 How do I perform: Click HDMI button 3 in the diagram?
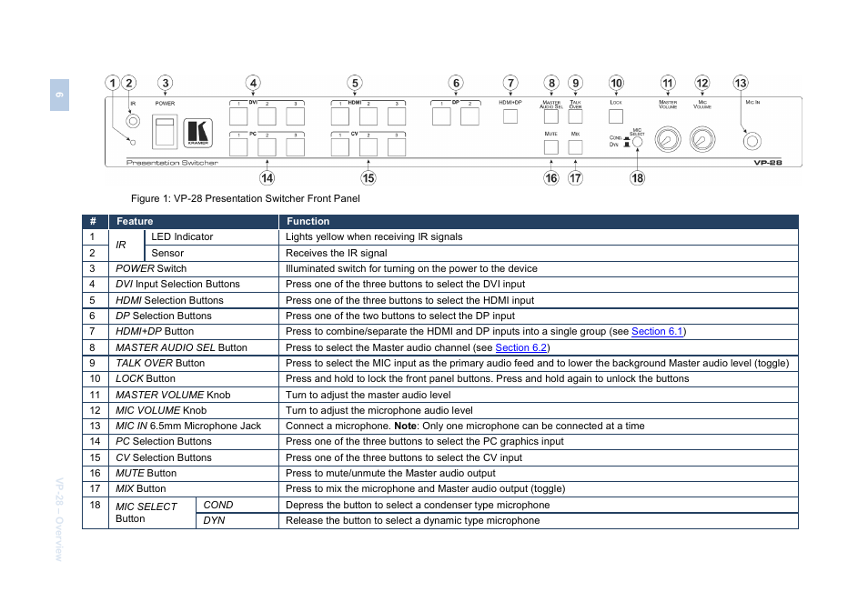coord(397,116)
